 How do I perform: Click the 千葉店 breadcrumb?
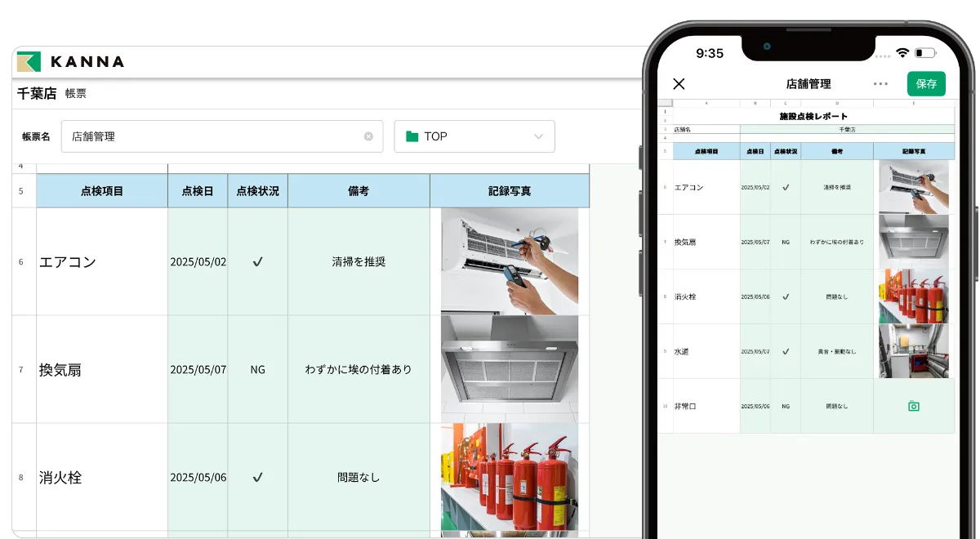pos(37,93)
